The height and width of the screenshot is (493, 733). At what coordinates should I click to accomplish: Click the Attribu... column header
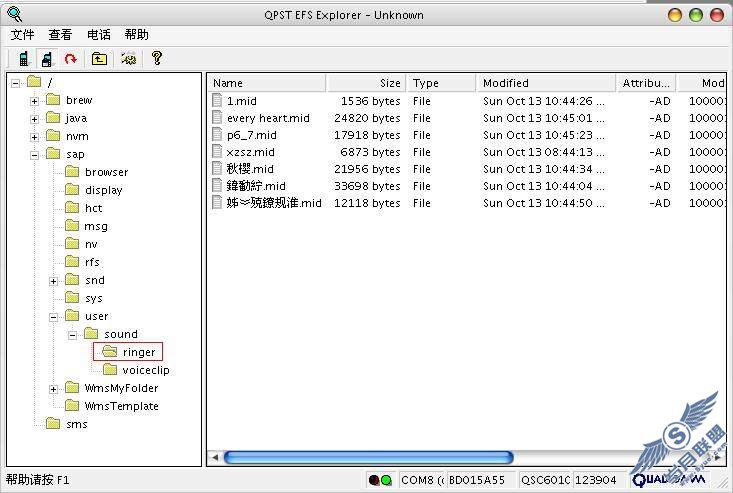646,83
